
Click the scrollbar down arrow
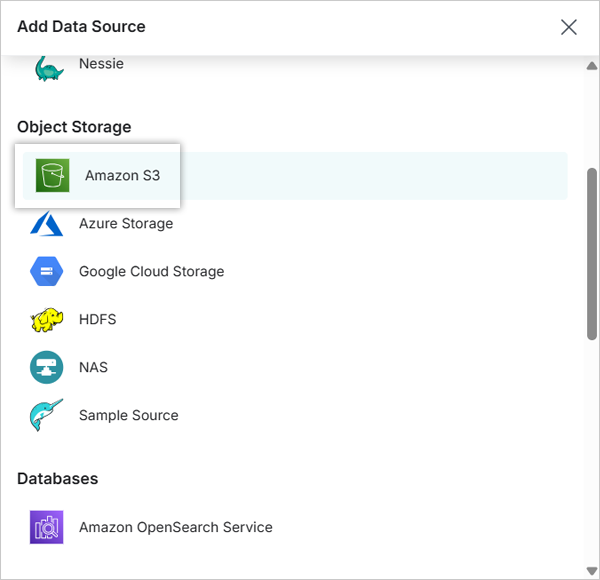592,570
